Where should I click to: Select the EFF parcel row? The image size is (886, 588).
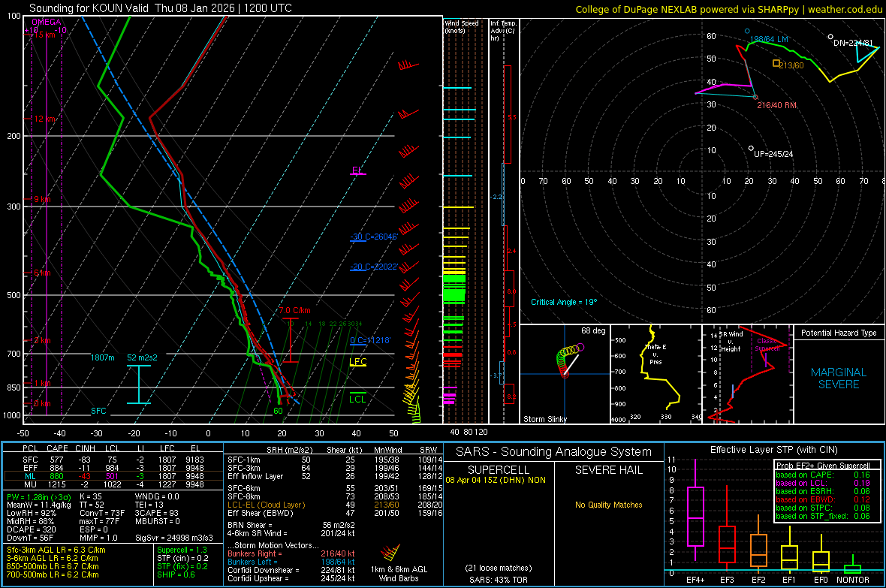(x=113, y=468)
